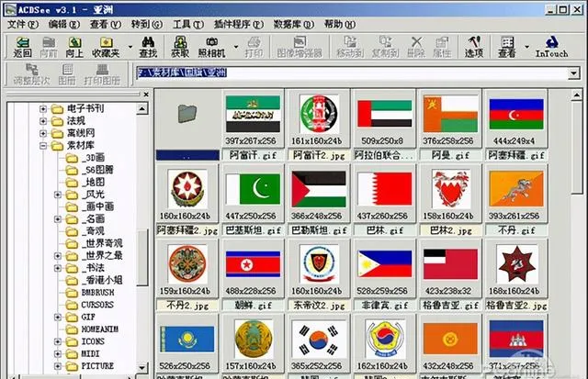Expand the GIF tree folder
588x379 pixels.
click(x=57, y=318)
